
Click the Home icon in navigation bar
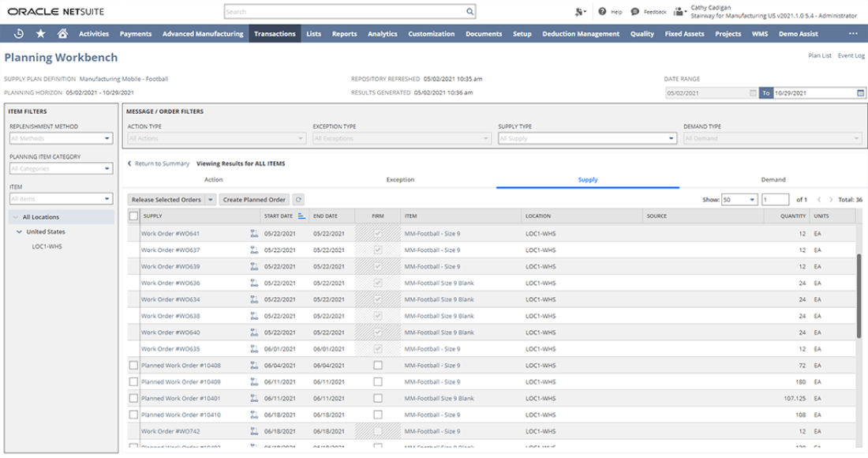pos(63,33)
